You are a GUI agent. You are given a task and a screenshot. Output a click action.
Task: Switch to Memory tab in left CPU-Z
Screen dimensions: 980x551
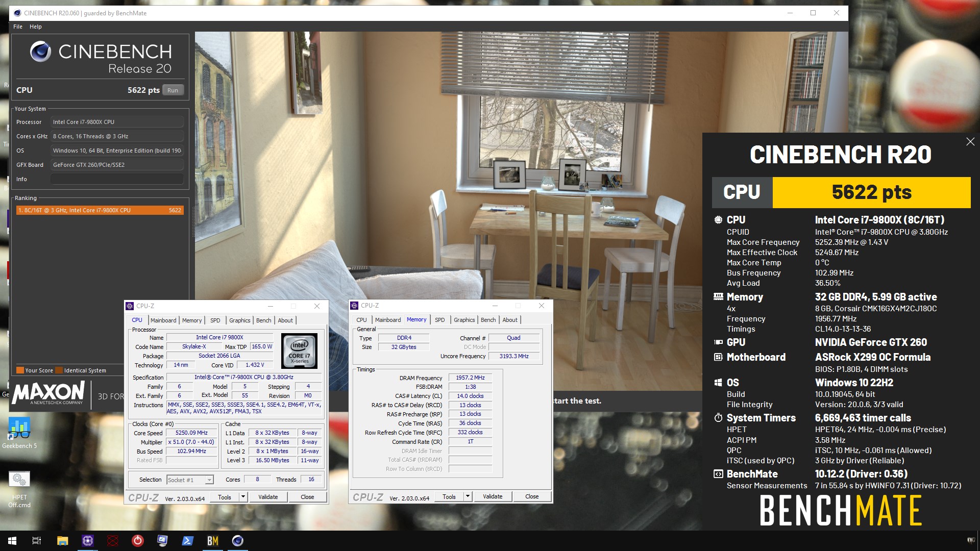click(192, 320)
